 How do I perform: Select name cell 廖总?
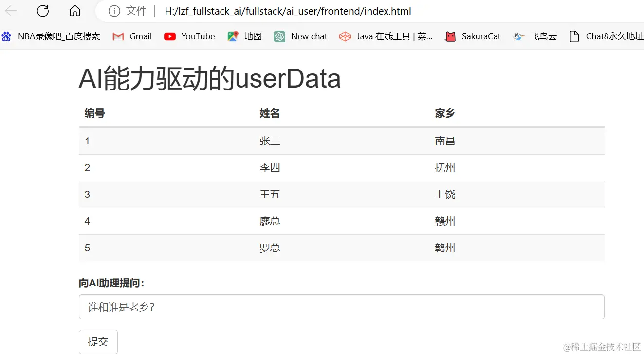pos(270,221)
